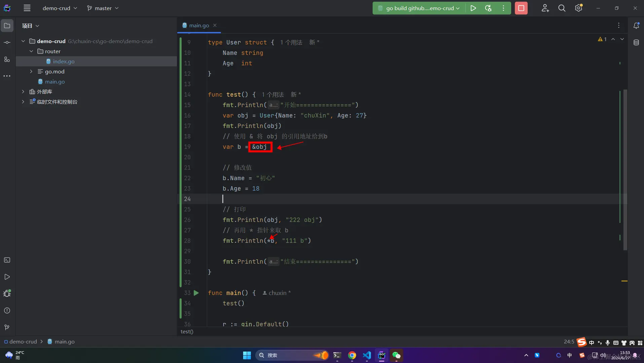Go to next highlighted problem arrow
The width and height of the screenshot is (644, 363).
[622, 39]
